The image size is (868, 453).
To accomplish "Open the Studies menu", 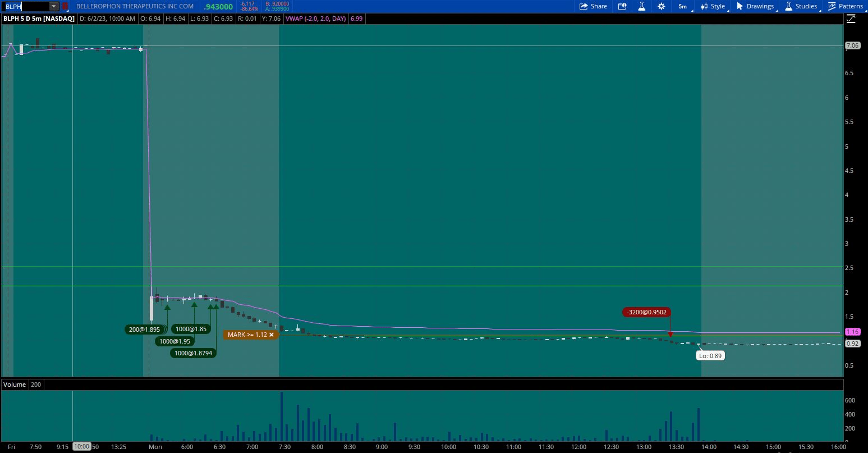I will pos(802,6).
